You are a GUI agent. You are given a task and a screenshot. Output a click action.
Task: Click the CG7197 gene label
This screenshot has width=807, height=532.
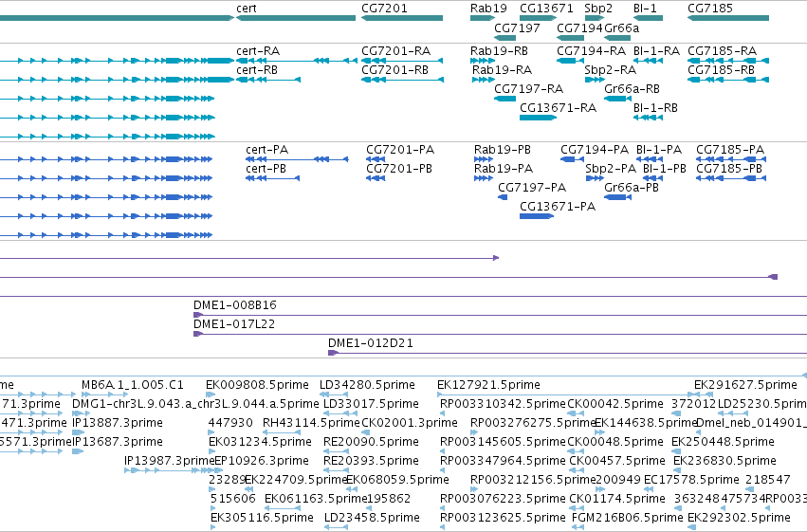[517, 28]
